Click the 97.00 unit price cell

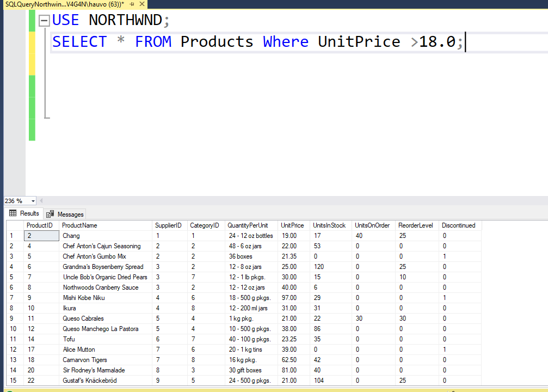[x=289, y=298]
